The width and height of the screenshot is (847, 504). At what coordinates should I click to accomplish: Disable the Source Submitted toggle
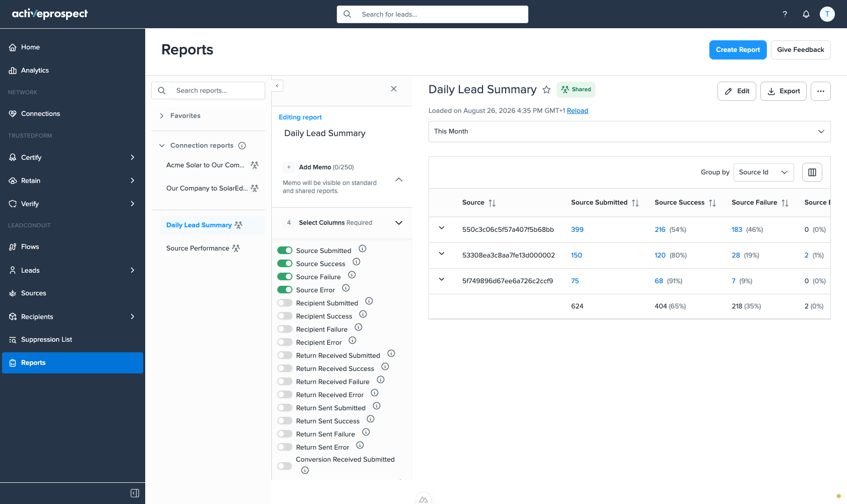[285, 250]
